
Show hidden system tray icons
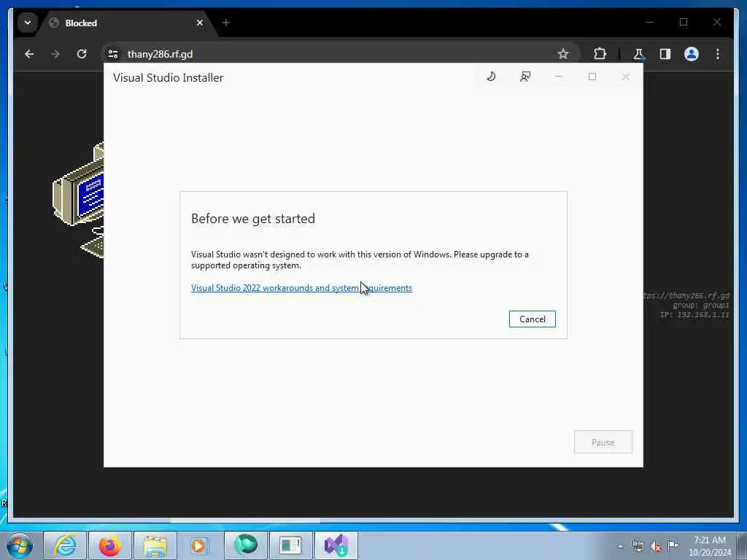pos(620,546)
